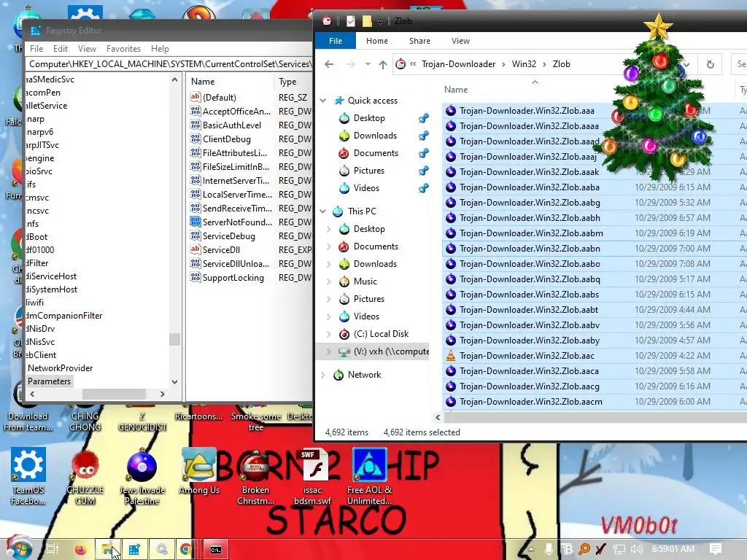
Task: Click the Registry Editor taskbar icon
Action: (x=134, y=550)
